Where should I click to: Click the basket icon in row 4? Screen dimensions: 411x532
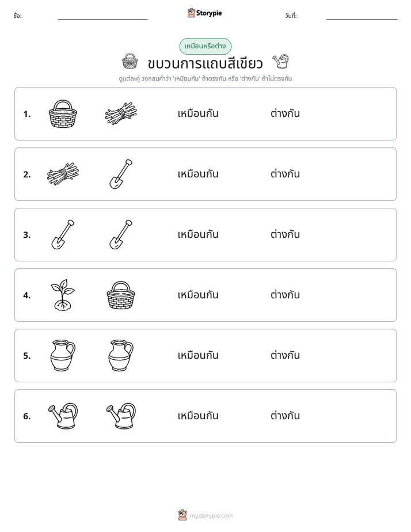click(x=121, y=295)
